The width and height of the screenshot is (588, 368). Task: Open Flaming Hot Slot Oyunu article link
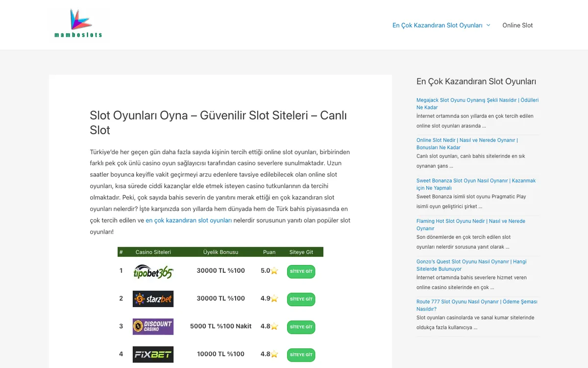pos(470,225)
